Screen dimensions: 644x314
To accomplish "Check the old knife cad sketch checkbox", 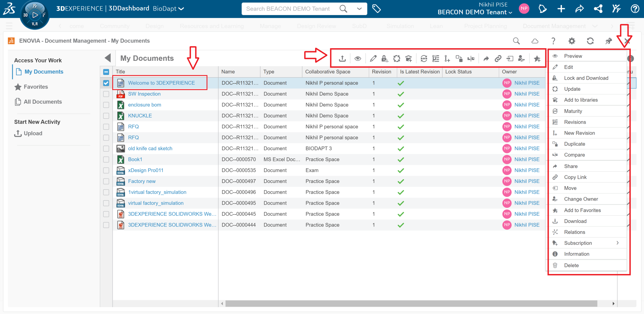I will coord(106,149).
